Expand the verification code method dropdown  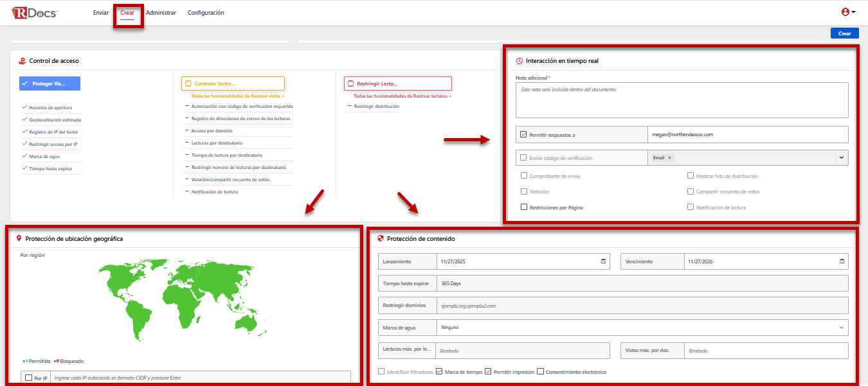[841, 158]
